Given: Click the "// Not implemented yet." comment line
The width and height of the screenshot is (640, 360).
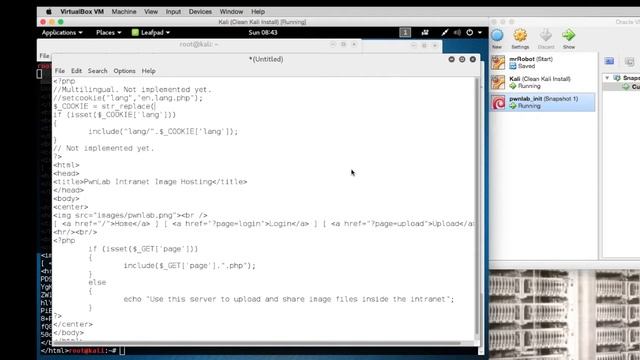Looking at the screenshot, I should 104,148.
